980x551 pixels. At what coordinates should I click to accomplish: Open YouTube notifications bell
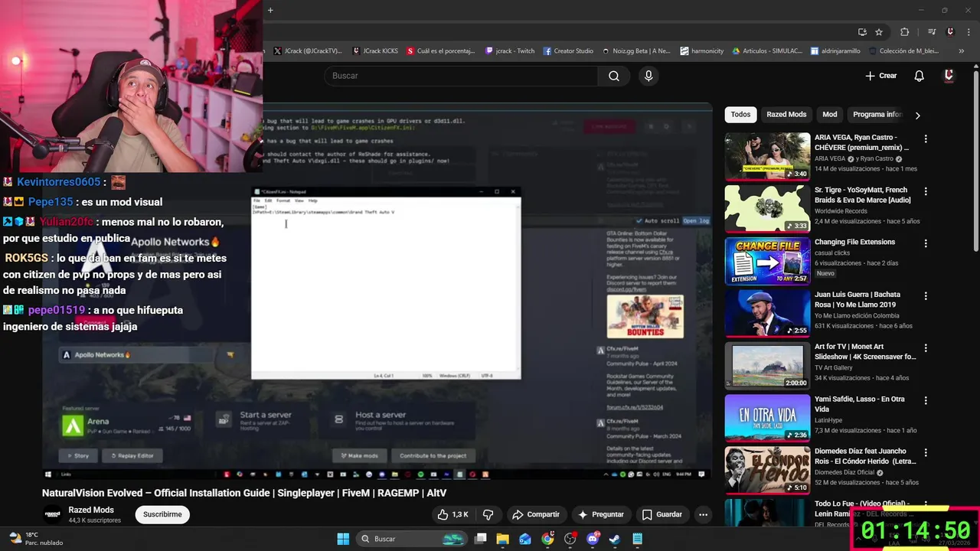(919, 76)
